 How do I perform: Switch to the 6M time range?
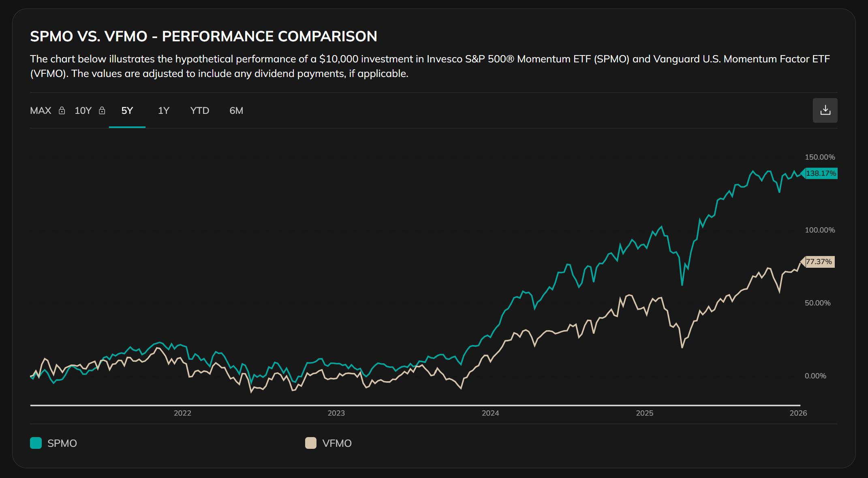pos(236,111)
